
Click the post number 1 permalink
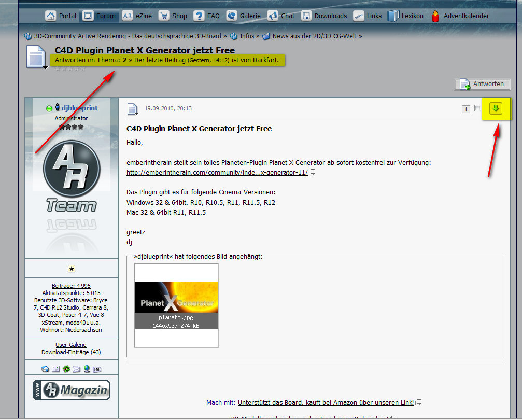point(465,109)
